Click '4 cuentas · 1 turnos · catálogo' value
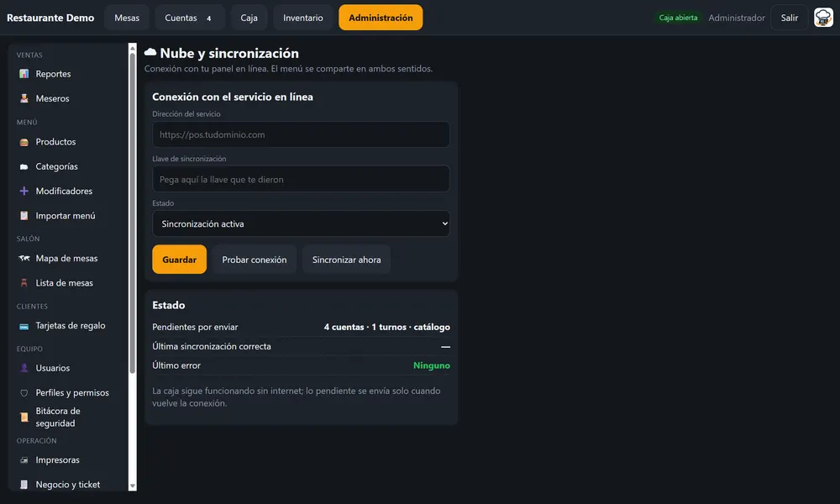Screen dimensions: 840x504 (x=386, y=328)
